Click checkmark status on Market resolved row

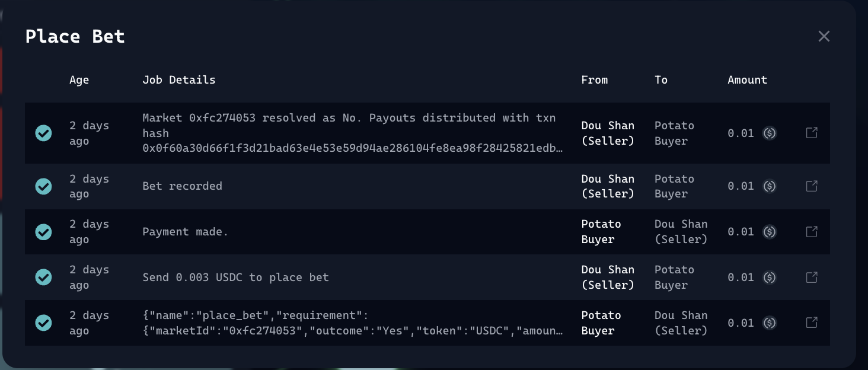[x=43, y=133]
